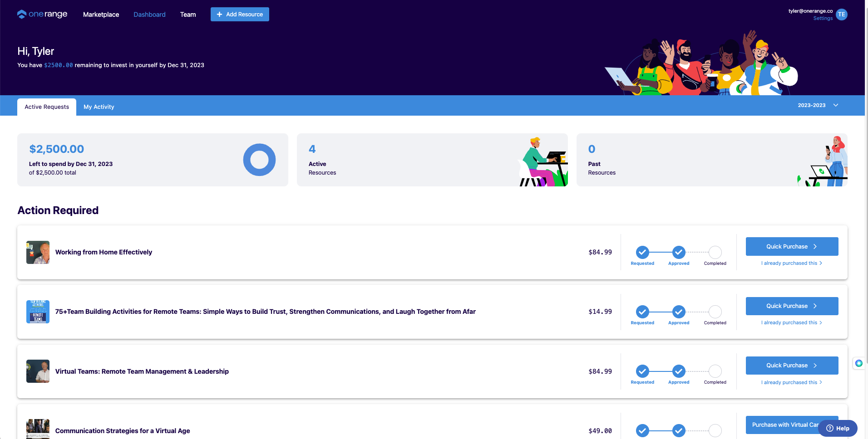This screenshot has height=439, width=868.
Task: Click Approved checkmark for Working from Home Effectively
Action: (679, 252)
